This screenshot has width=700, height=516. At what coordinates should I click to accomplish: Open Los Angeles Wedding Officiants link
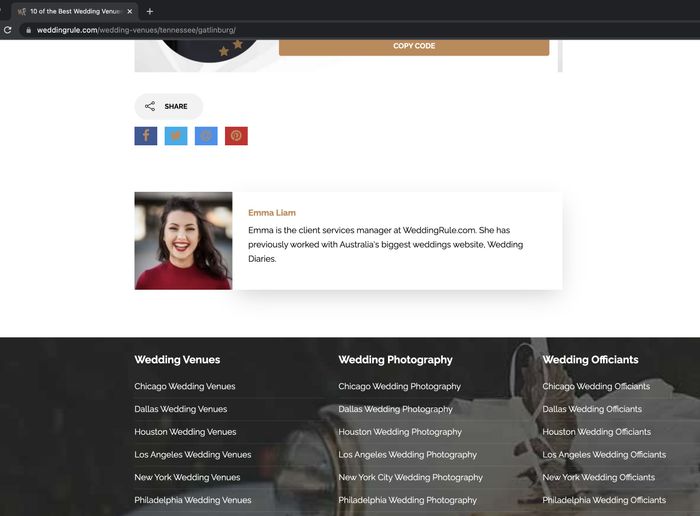604,454
